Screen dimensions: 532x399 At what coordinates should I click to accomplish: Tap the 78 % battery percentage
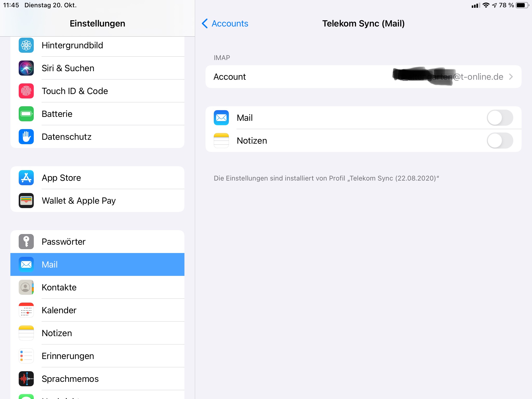[506, 5]
